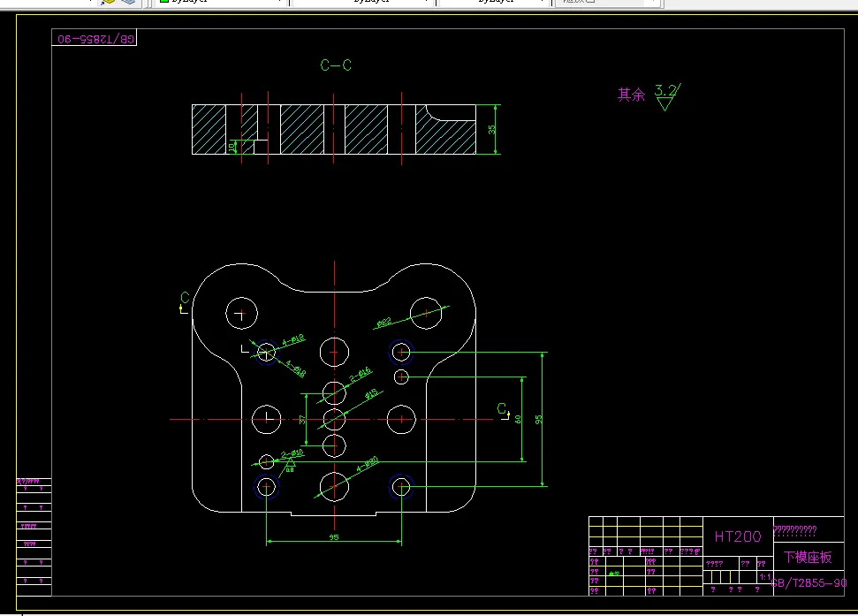Screen dimensions: 858x616
Task: Select the 4-Ø20 hole callout
Action: click(368, 465)
